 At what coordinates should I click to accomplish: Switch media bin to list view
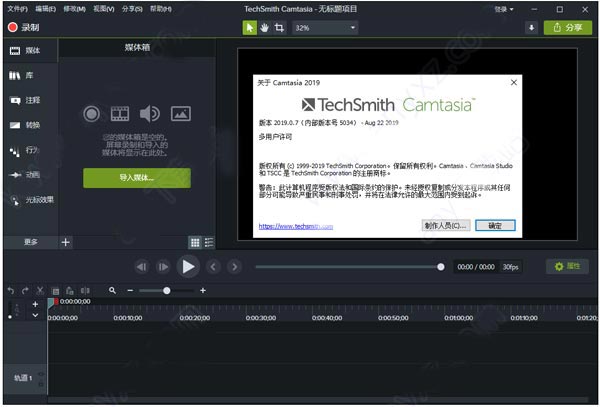tap(209, 242)
